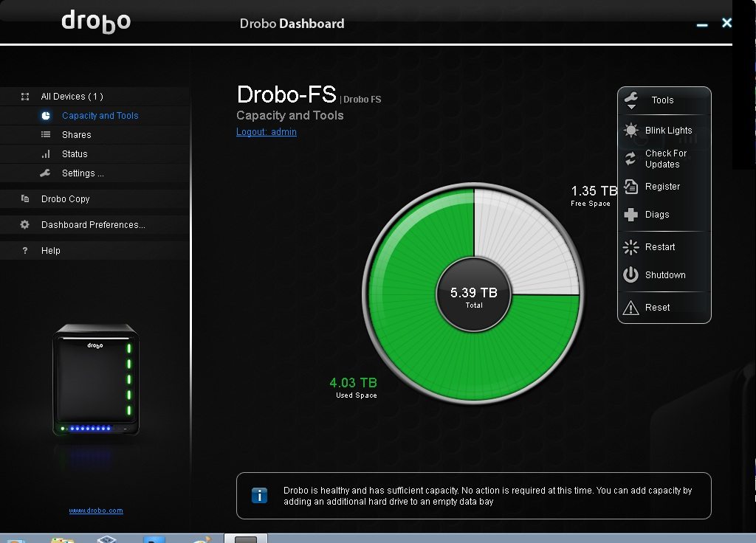Image resolution: width=756 pixels, height=543 pixels.
Task: Click the Reset warning triangle icon
Action: (x=630, y=308)
